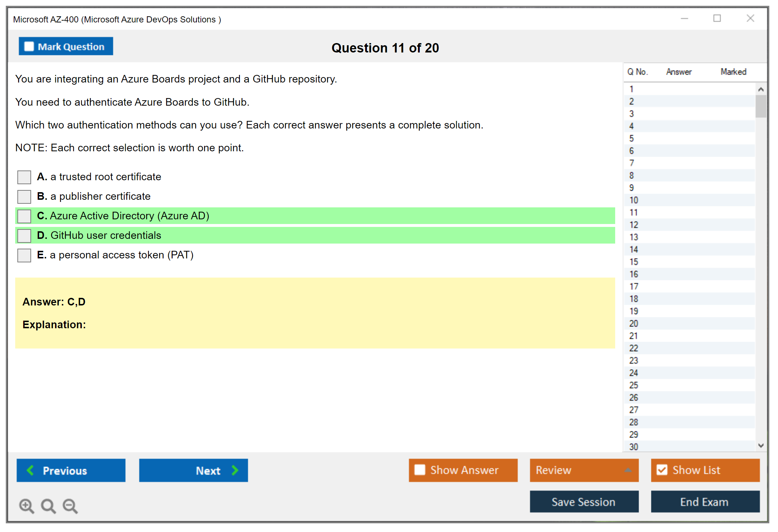778x532 pixels.
Task: Click the green right arrow on Next
Action: pyautogui.click(x=235, y=470)
